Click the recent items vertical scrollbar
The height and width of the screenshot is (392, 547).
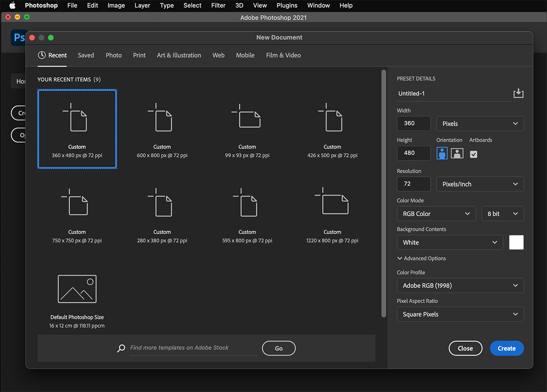point(384,194)
